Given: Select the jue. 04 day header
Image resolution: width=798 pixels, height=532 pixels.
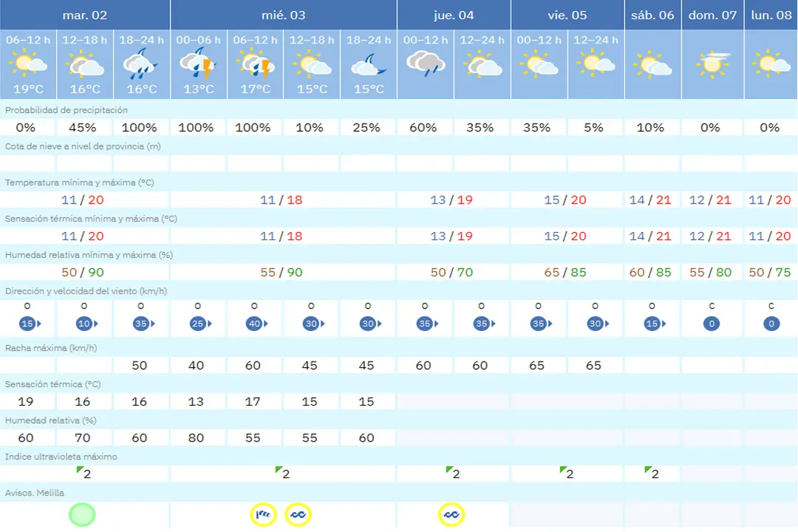Looking at the screenshot, I should point(454,15).
